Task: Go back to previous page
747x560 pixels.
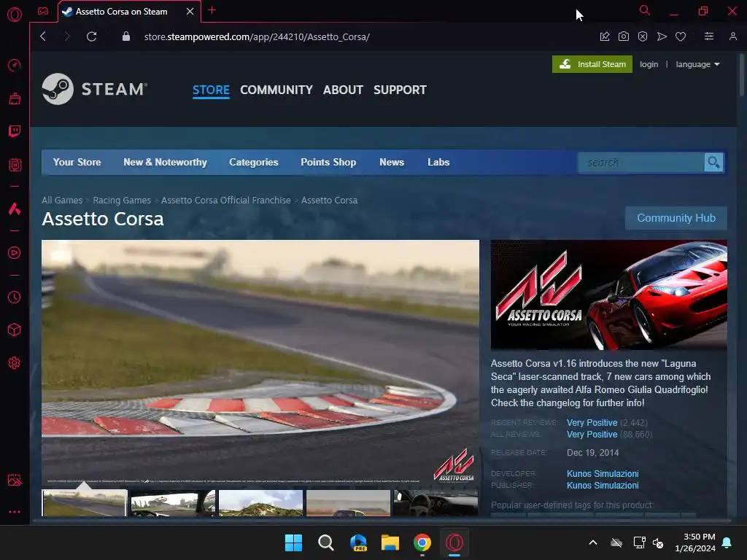Action: pyautogui.click(x=43, y=36)
